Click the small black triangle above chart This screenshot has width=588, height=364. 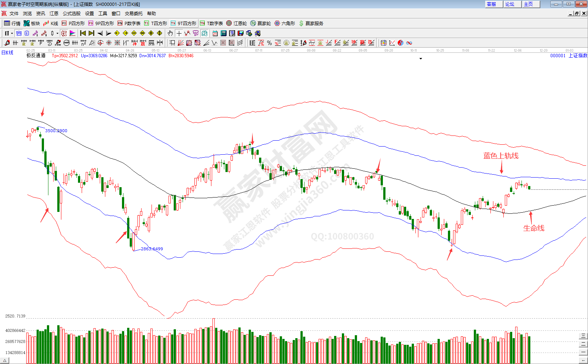pos(421,59)
